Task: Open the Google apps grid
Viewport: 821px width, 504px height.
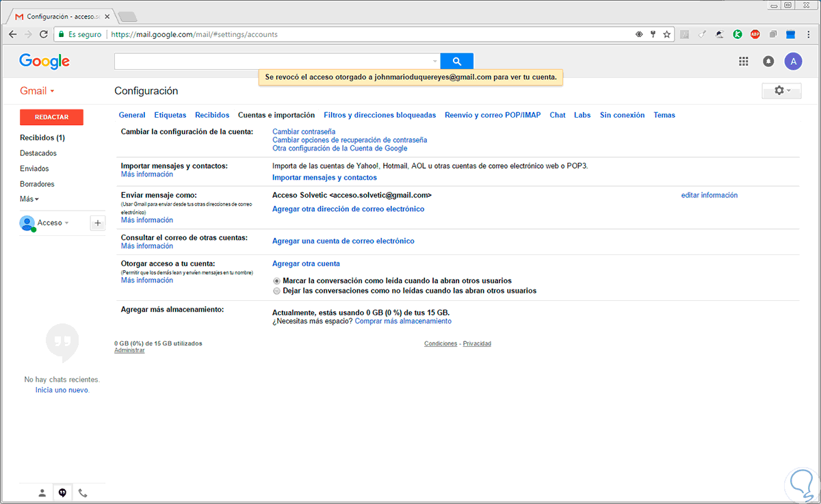Action: pyautogui.click(x=744, y=62)
